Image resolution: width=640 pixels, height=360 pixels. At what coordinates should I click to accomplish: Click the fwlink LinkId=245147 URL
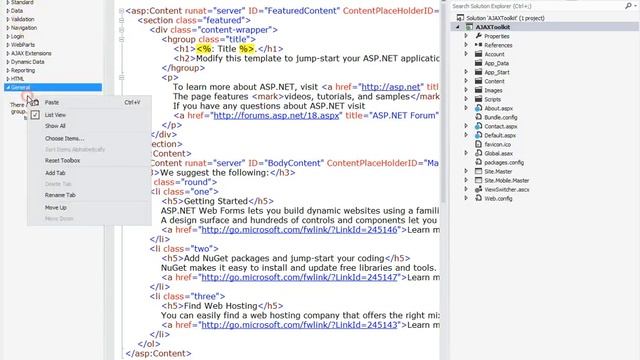pyautogui.click(x=299, y=277)
